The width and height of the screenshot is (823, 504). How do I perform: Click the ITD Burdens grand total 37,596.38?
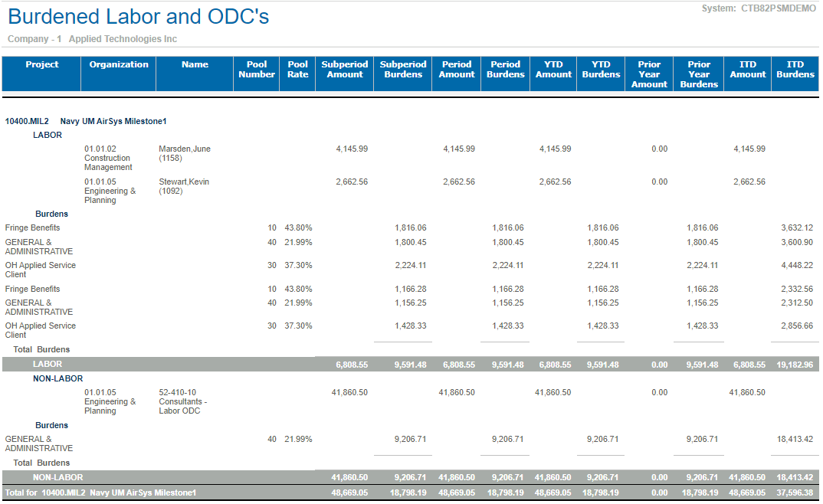coord(795,493)
